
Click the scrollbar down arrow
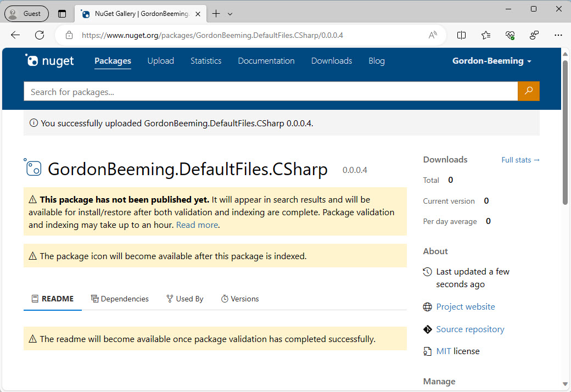[x=565, y=384]
